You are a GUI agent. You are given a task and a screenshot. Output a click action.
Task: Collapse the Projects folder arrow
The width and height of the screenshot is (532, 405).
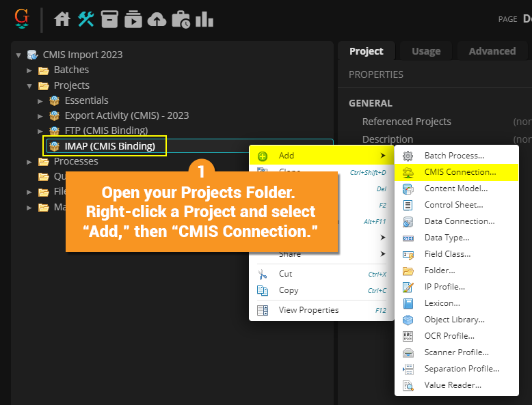coord(29,86)
